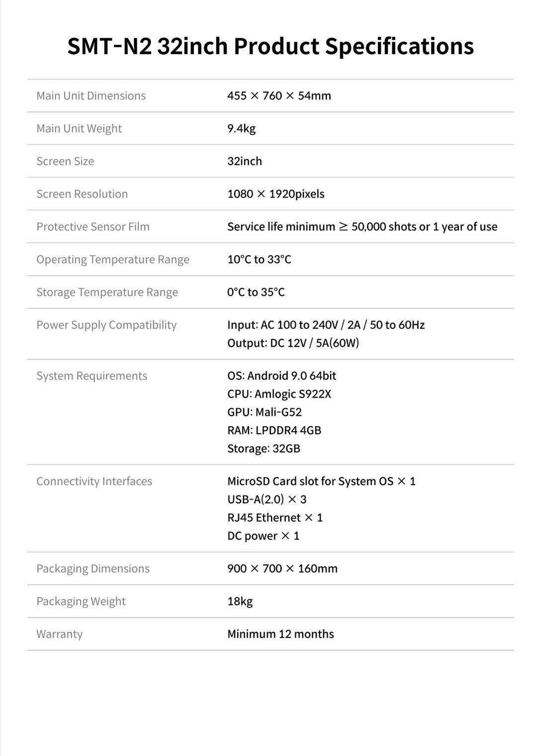This screenshot has width=535, height=756.
Task: Click the 455 × 760 × 54mm value
Action: [x=279, y=95]
